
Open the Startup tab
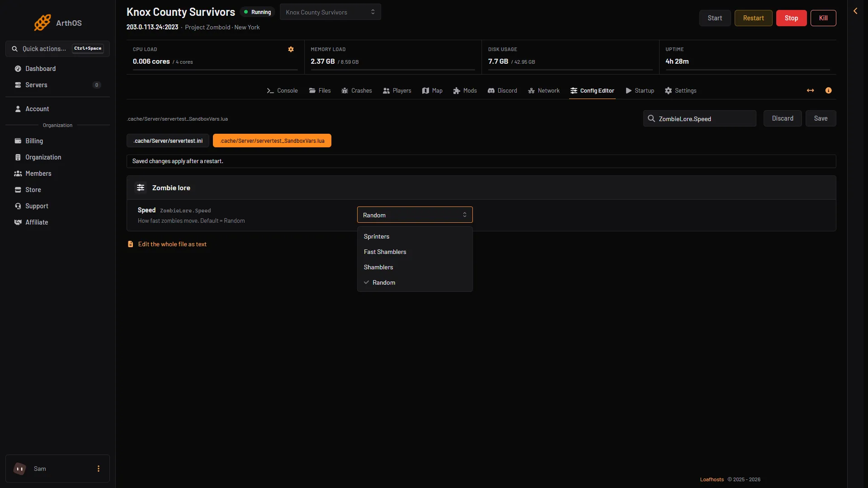(640, 90)
